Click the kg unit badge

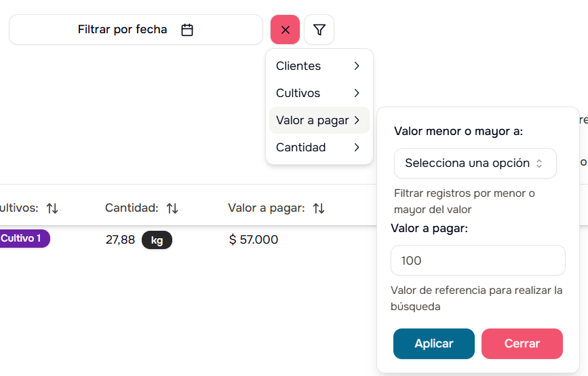157,240
